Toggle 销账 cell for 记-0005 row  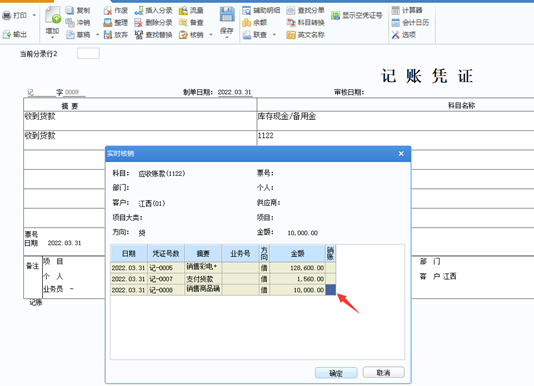(331, 267)
